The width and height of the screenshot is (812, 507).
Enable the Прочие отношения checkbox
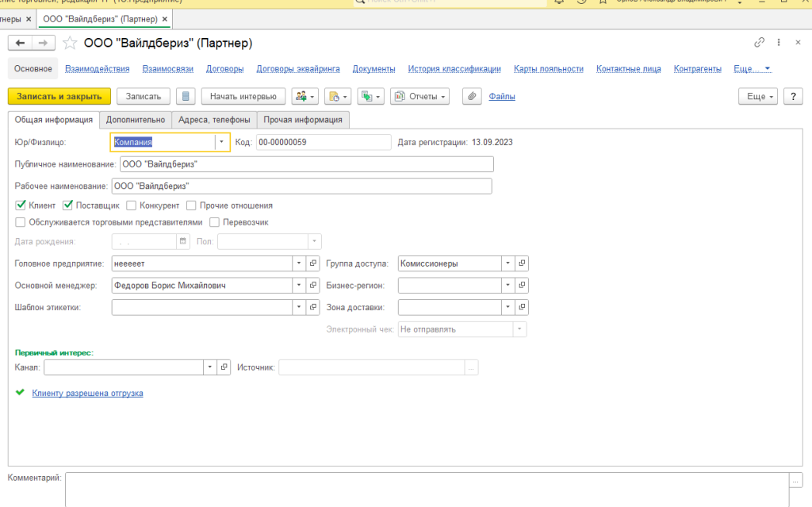tap(192, 205)
